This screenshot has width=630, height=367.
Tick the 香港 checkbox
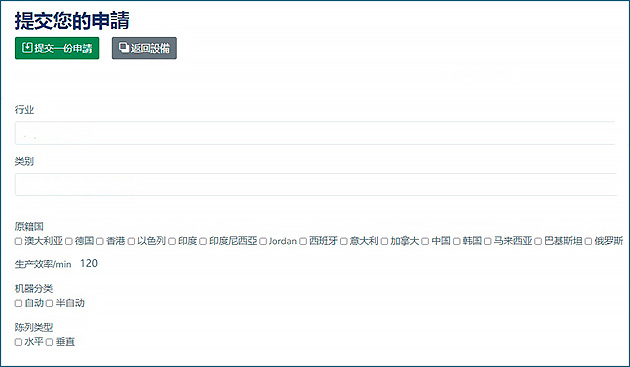100,241
